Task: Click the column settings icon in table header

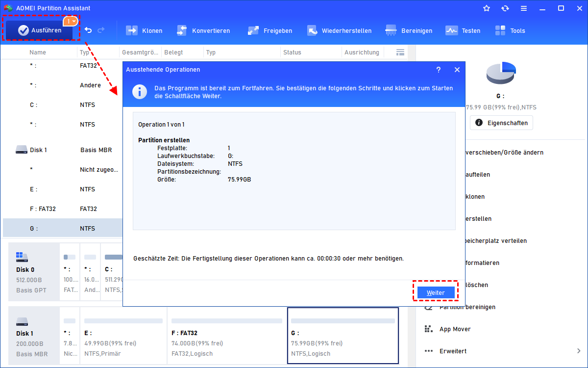Action: tap(400, 52)
